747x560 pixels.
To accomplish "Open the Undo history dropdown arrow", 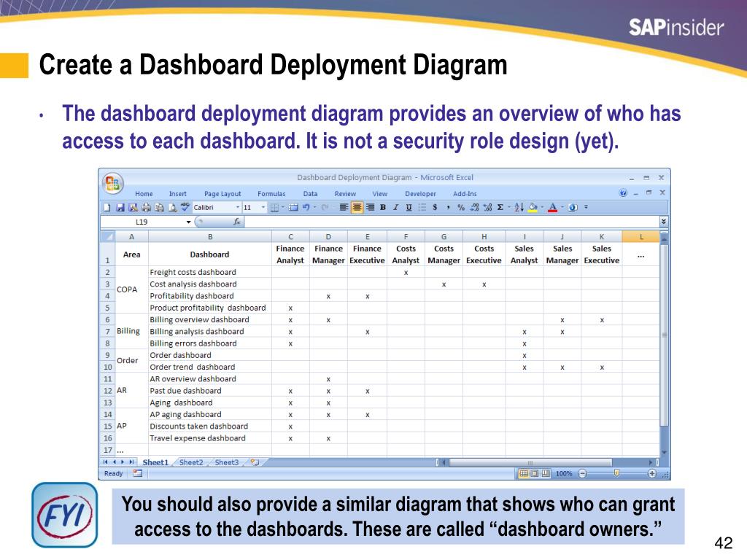I will click(x=315, y=207).
